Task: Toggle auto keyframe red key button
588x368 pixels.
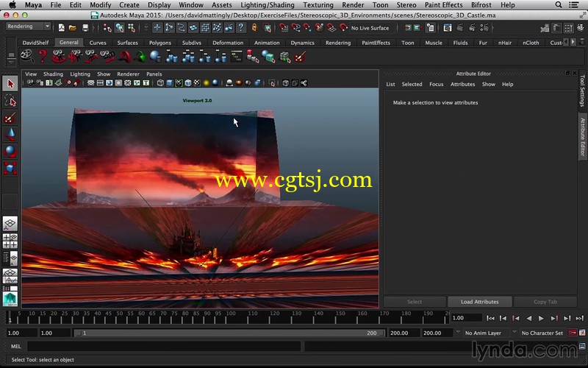Action: pos(573,333)
